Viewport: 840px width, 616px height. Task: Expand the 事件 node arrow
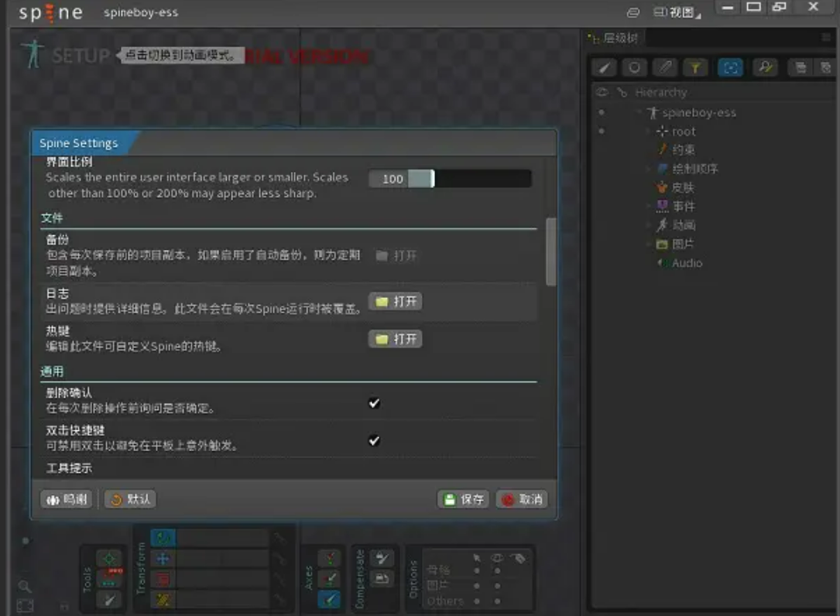click(649, 206)
